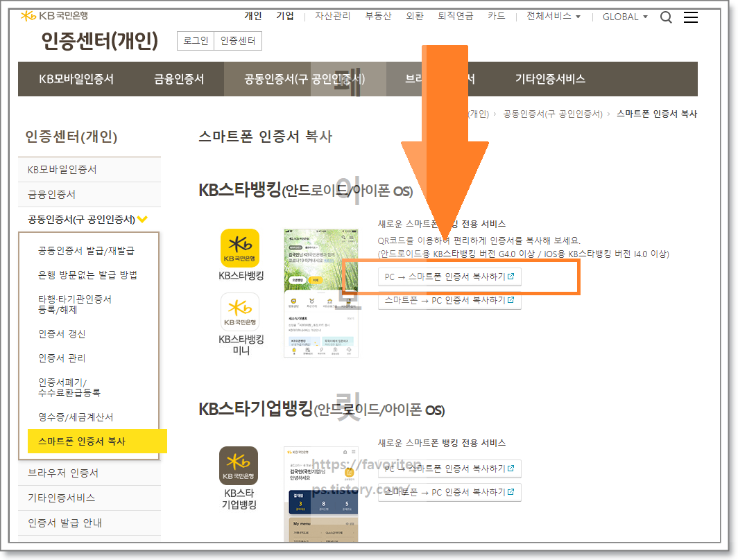Collapse the 공동인증서(구 공인인증서) sidebar section
The height and width of the screenshot is (560, 738).
pos(87,219)
